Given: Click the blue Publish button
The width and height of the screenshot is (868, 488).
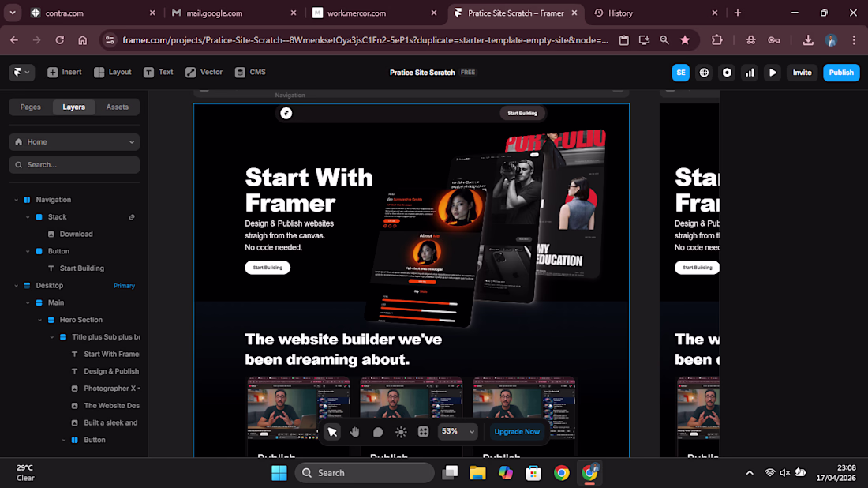Looking at the screenshot, I should coord(841,73).
